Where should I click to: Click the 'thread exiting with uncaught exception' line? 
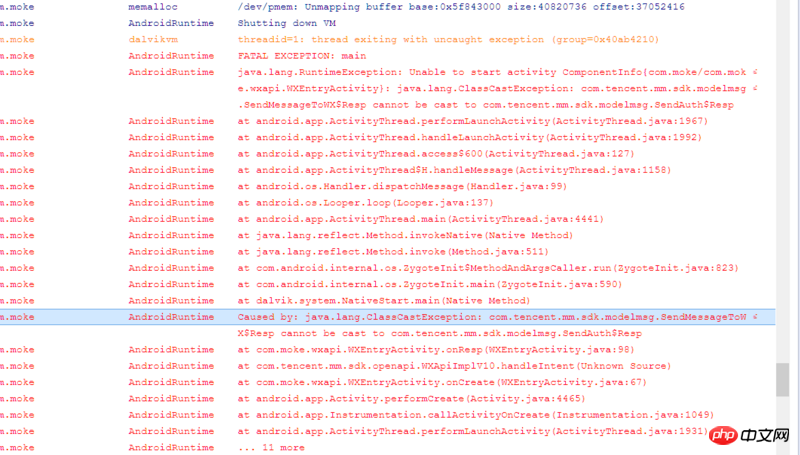pos(448,40)
